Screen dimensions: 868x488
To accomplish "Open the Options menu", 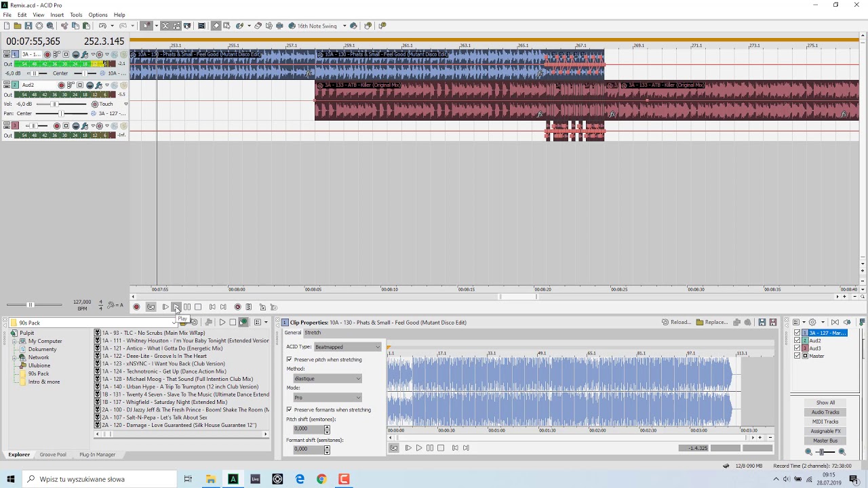I will tap(98, 14).
